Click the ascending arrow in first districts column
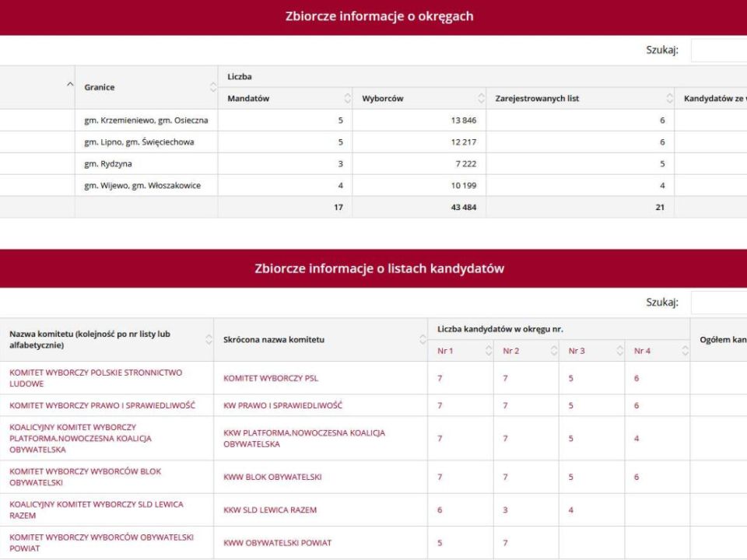This screenshot has height=560, width=747. pos(70,84)
